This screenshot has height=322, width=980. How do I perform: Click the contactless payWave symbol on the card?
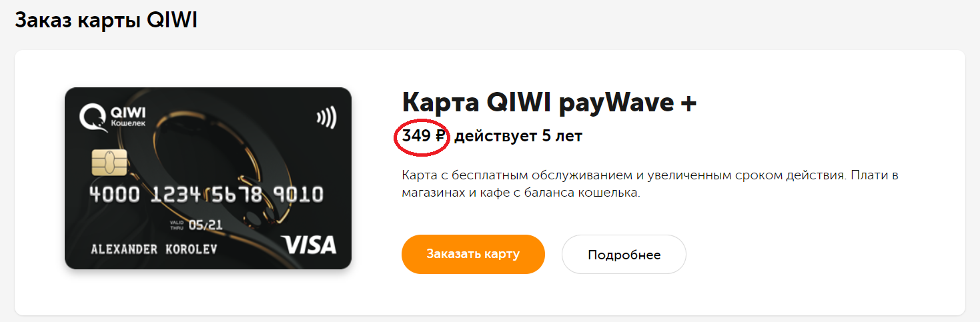326,118
